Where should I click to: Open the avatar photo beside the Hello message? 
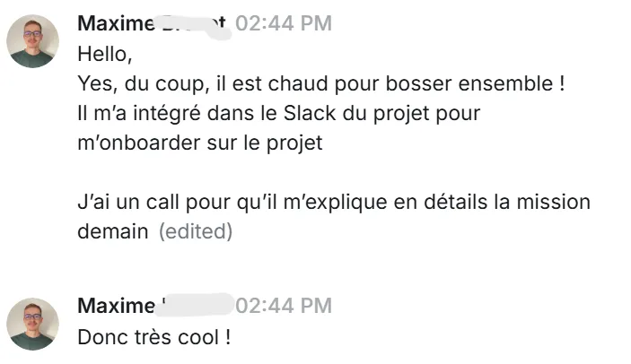coord(32,41)
